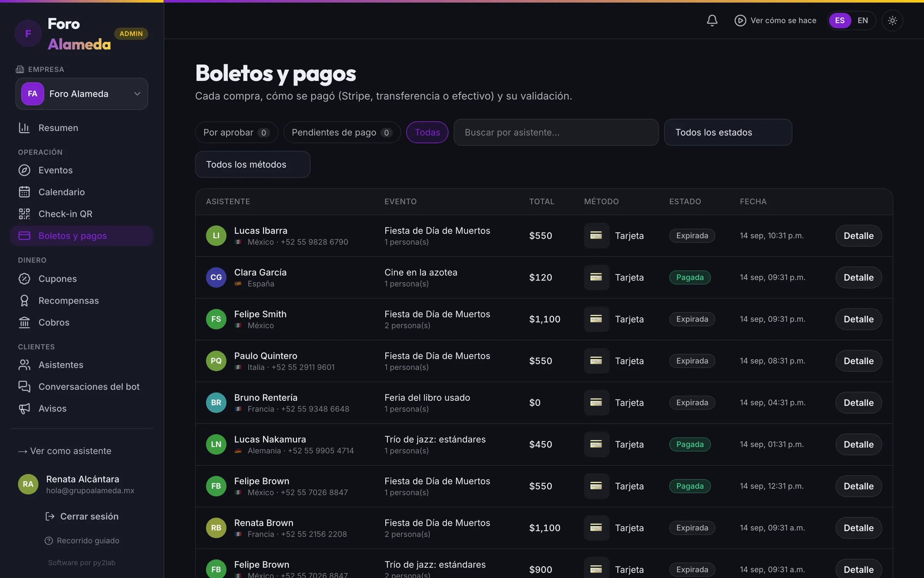Click the Resumen chart icon
This screenshot has width=924, height=578.
point(24,128)
